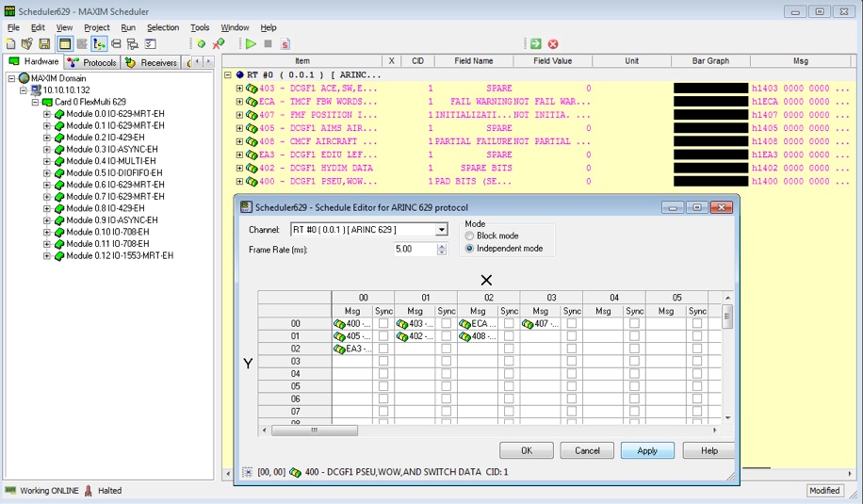
Task: Expand Module 0.0 IO-629-MRT-EH node
Action: [x=47, y=114]
